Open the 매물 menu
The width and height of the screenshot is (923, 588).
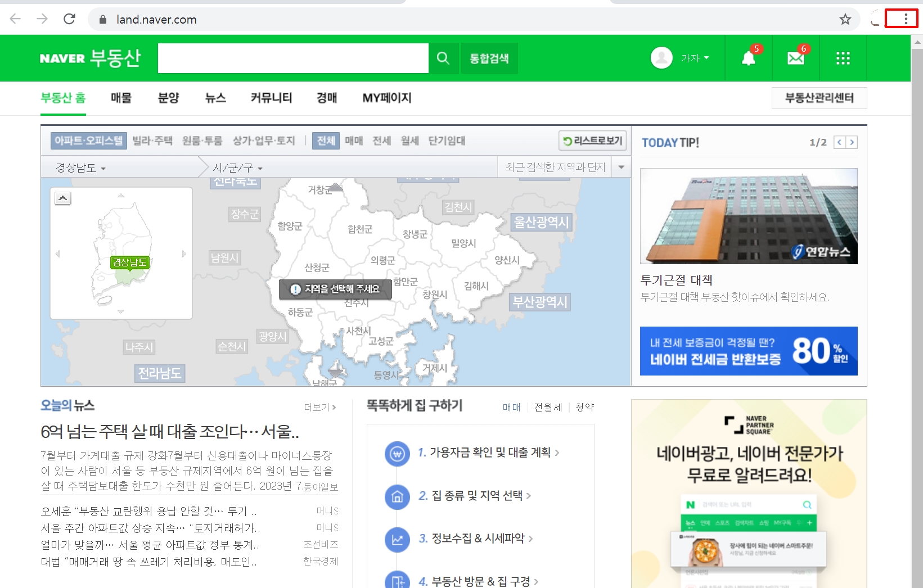point(121,98)
